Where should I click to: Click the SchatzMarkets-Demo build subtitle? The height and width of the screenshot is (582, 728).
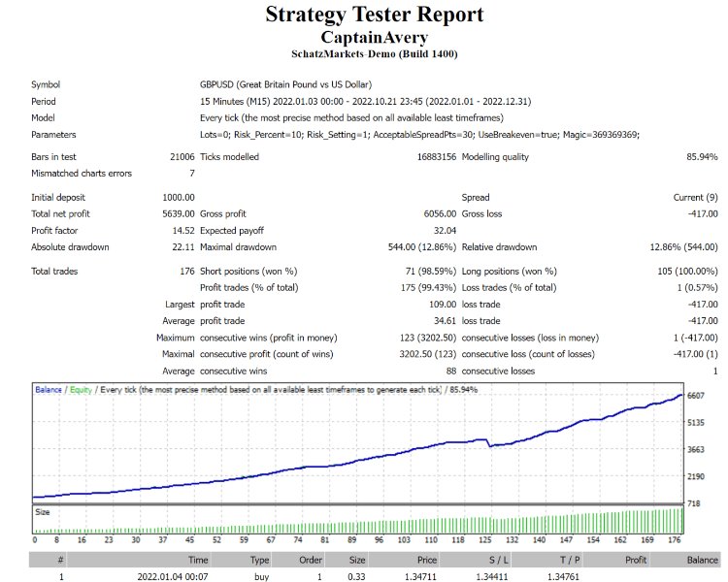pos(360,53)
